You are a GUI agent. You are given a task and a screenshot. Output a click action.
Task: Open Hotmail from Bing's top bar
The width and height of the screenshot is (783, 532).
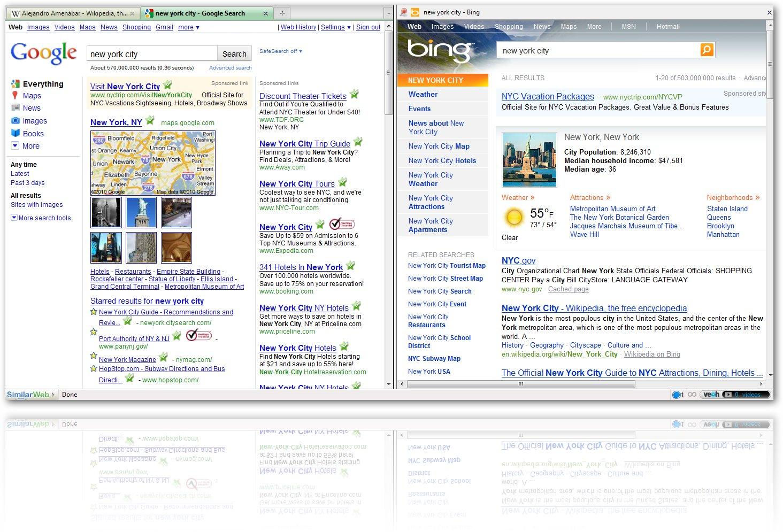[x=668, y=27]
